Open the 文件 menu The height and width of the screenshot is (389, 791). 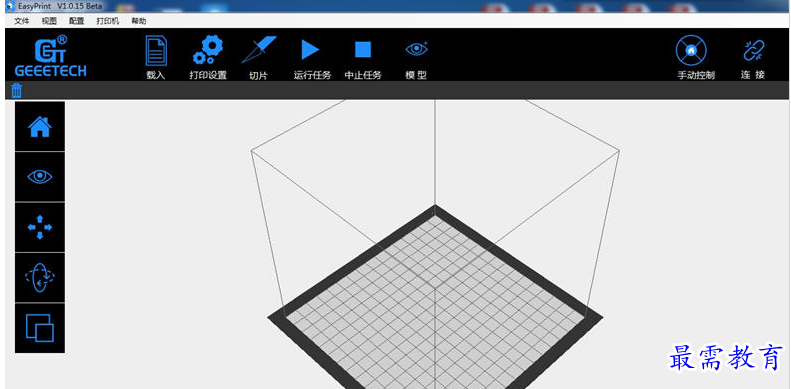tap(22, 21)
